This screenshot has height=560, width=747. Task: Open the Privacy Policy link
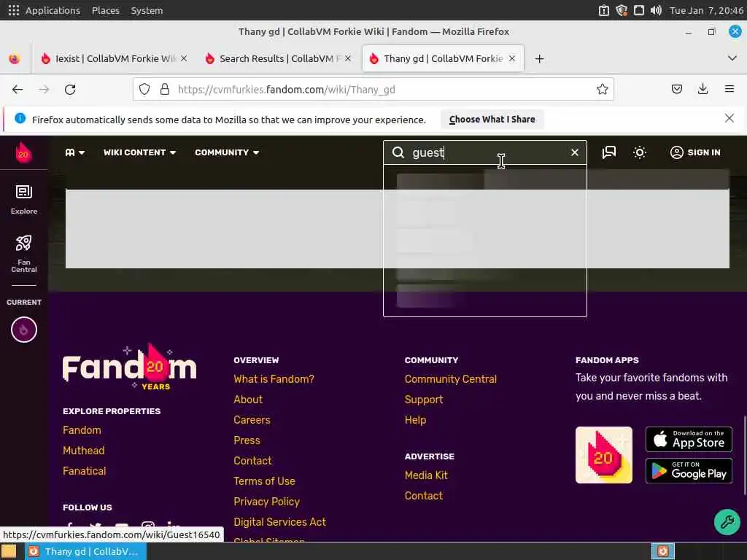point(267,502)
